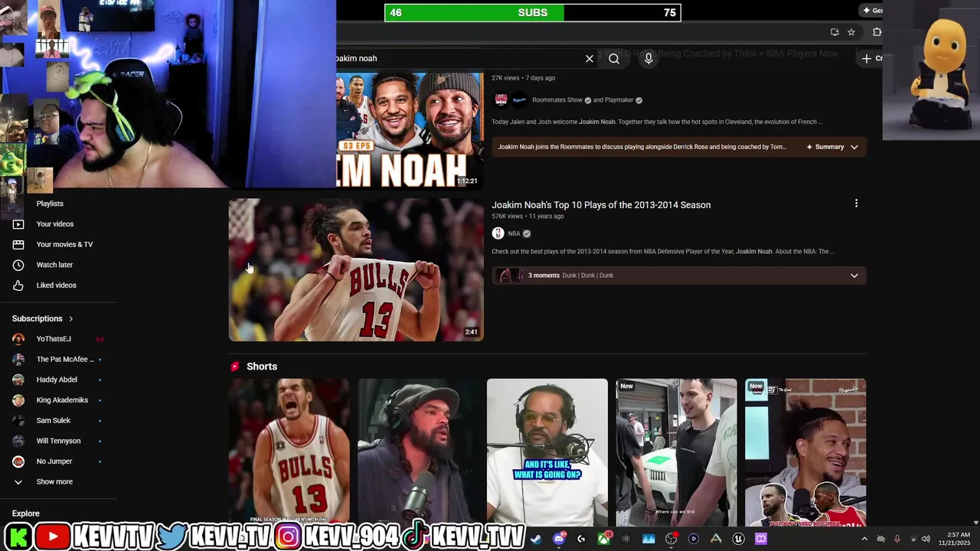
Task: Play the Roommates Show Joakim Noah video thumbnail
Action: pyautogui.click(x=410, y=130)
